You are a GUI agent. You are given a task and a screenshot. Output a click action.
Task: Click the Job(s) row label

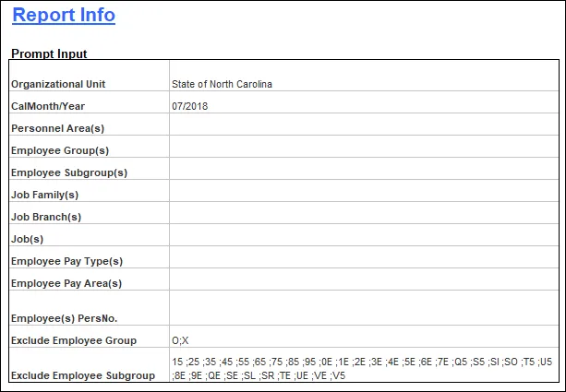pos(30,239)
